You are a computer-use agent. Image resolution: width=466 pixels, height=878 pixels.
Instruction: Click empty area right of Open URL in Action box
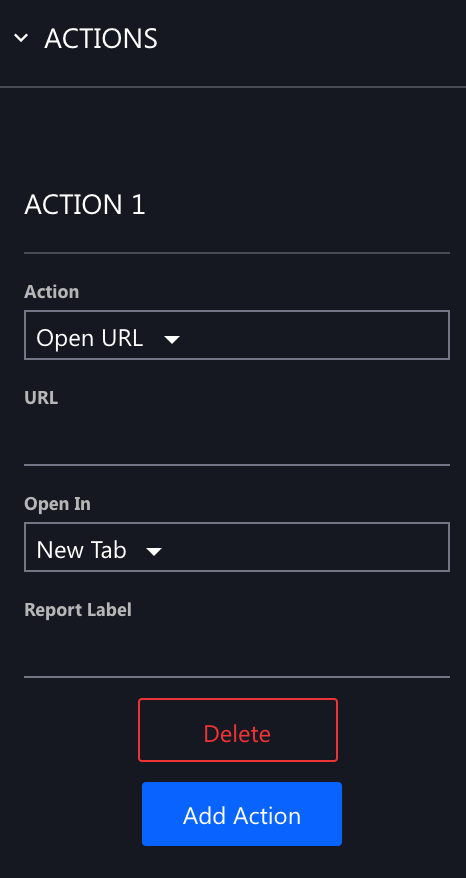314,335
